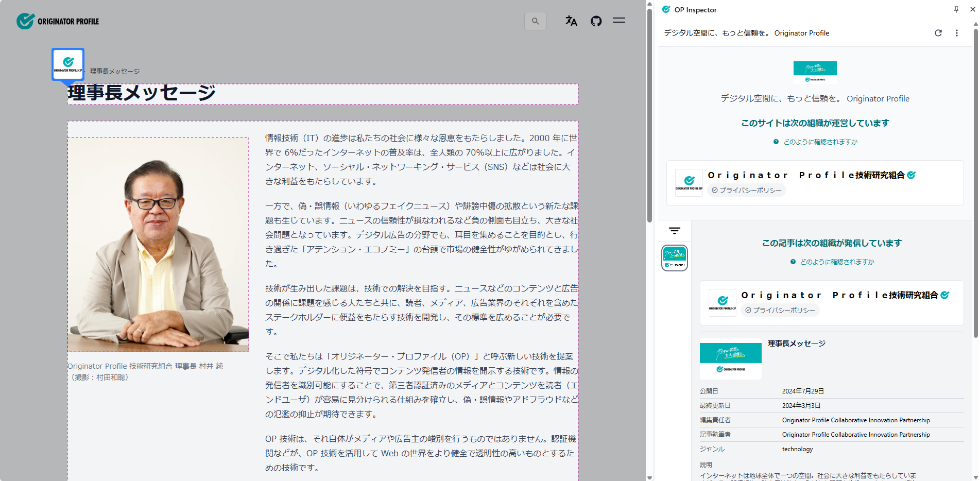Click どのように確認されますか under article publisher heading

point(837,262)
